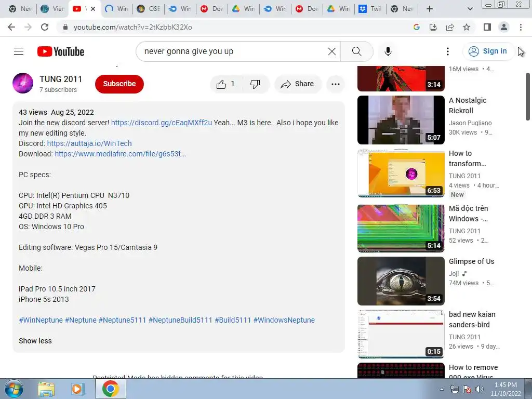Click the address bar URL
Image resolution: width=532 pixels, height=399 pixels.
[x=132, y=27]
